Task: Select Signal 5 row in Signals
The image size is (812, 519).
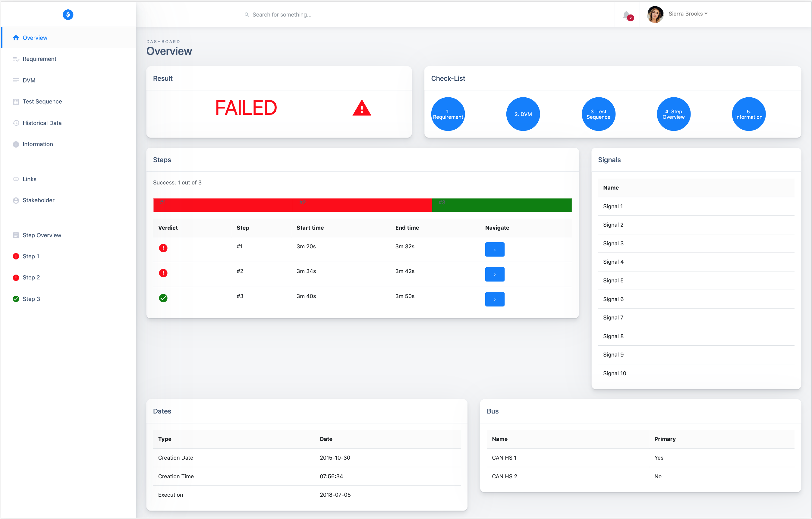Action: tap(696, 281)
